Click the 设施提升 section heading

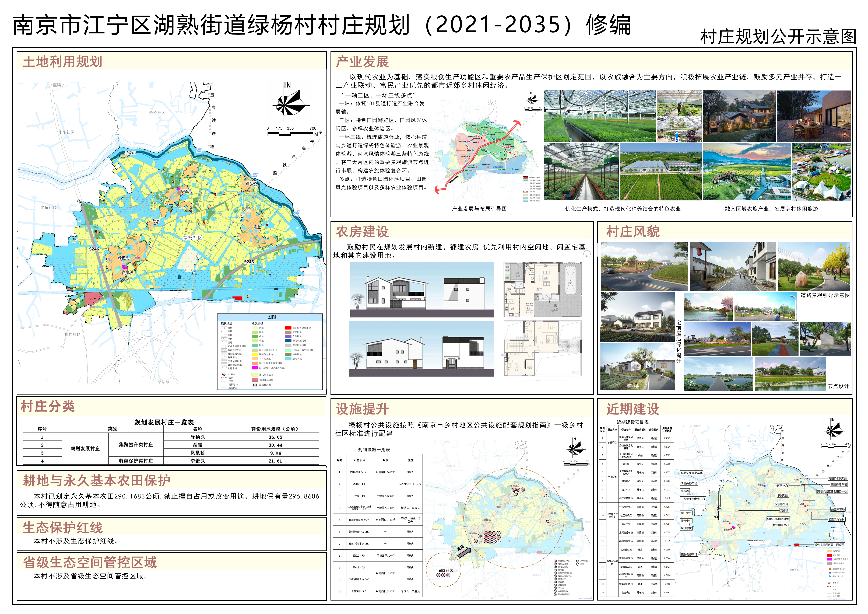pyautogui.click(x=362, y=409)
